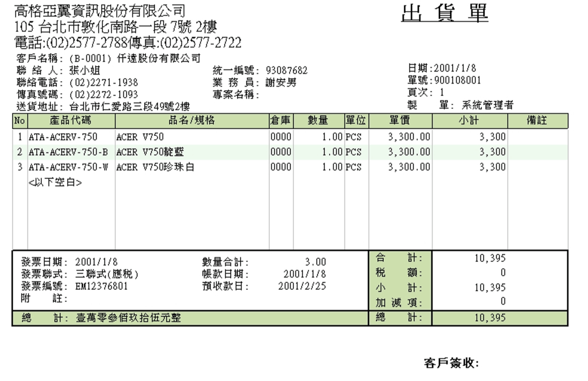588x381 pixels.
Task: Click fax number (02)2272-1093
Action: (x=104, y=95)
